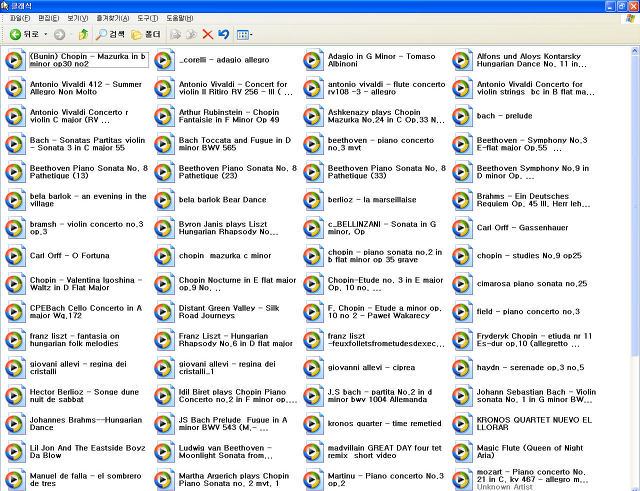
Task: Select giovanni allevi ciprea file icon
Action: (313, 368)
